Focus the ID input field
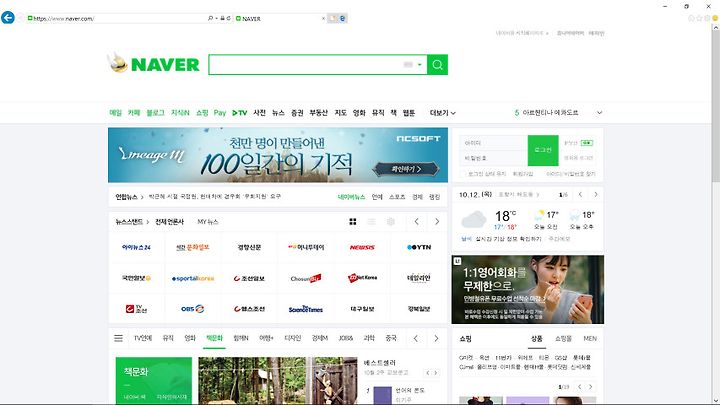Screen dimensions: 720x405 [494, 143]
